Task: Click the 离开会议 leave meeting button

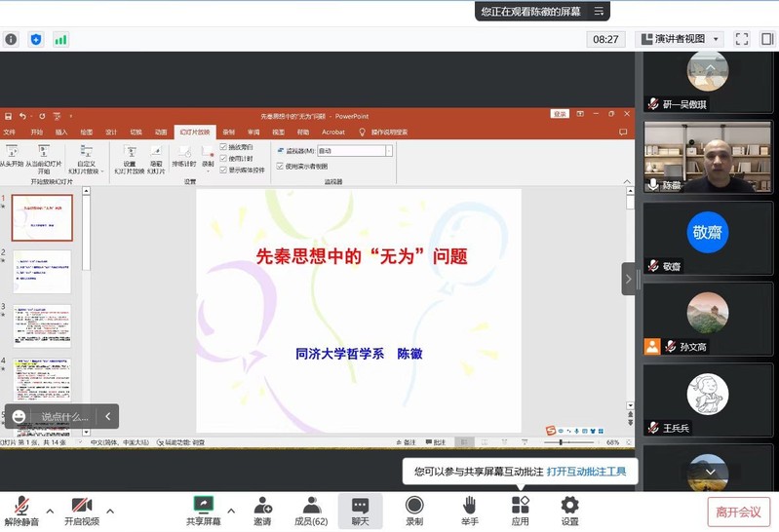Action: point(738,512)
